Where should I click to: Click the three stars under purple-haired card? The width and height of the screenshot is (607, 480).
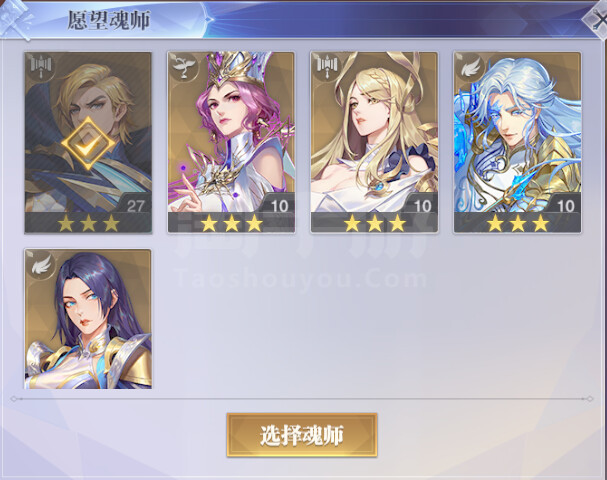click(x=231, y=223)
